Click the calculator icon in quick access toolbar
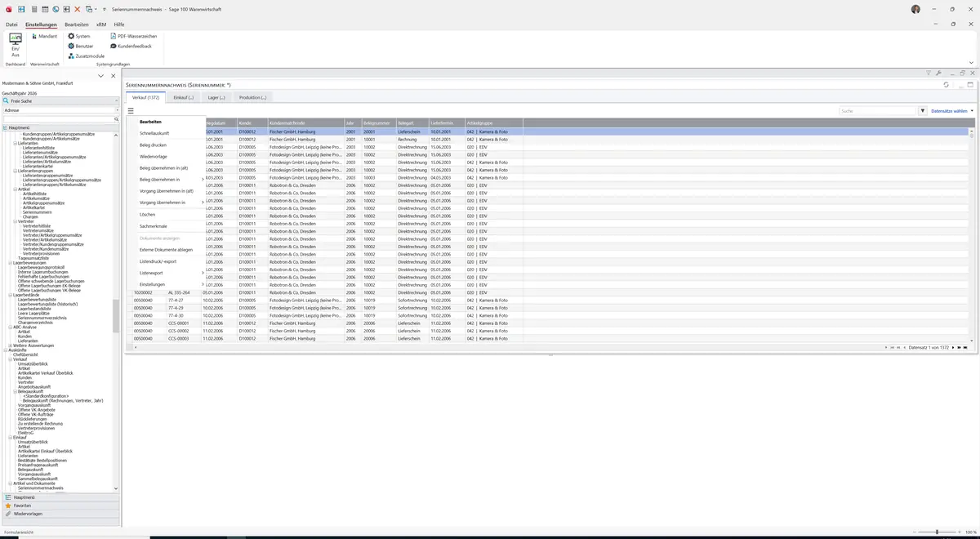The image size is (980, 539). pos(34,9)
